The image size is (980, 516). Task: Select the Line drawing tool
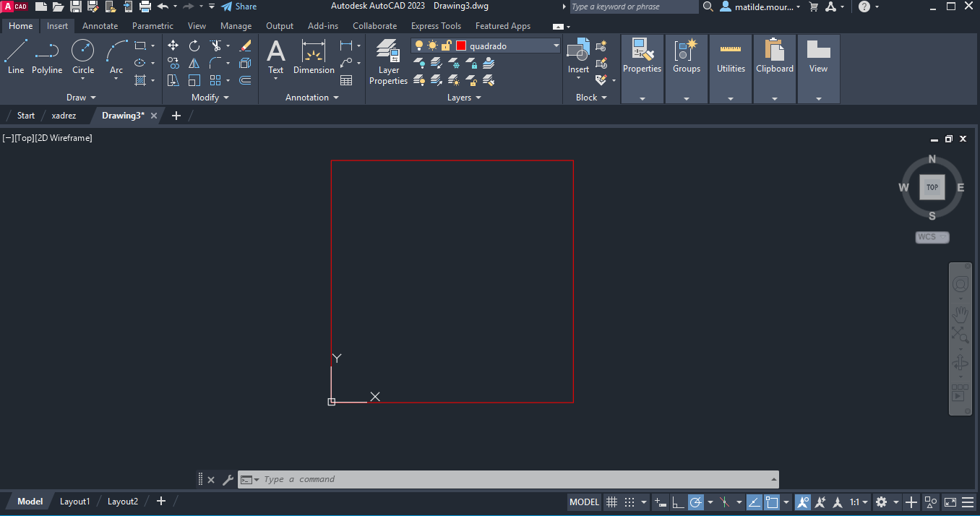tap(16, 57)
